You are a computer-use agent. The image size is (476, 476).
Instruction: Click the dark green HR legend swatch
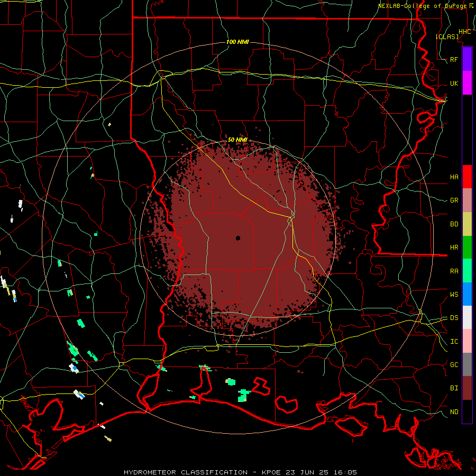pyautogui.click(x=467, y=248)
